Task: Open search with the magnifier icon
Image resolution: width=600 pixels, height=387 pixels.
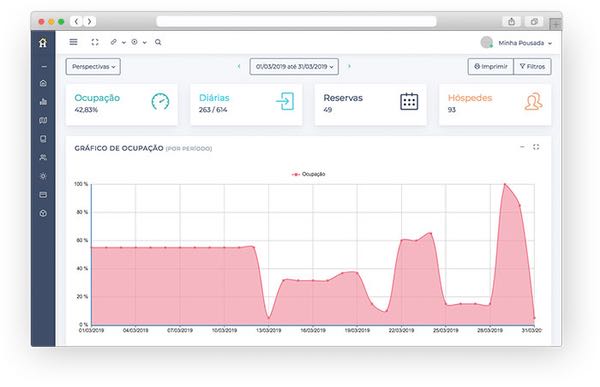Action: coord(158,42)
